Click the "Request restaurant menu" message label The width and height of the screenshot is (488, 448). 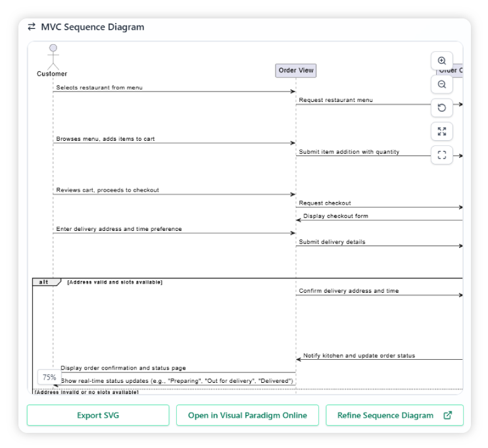coord(336,100)
